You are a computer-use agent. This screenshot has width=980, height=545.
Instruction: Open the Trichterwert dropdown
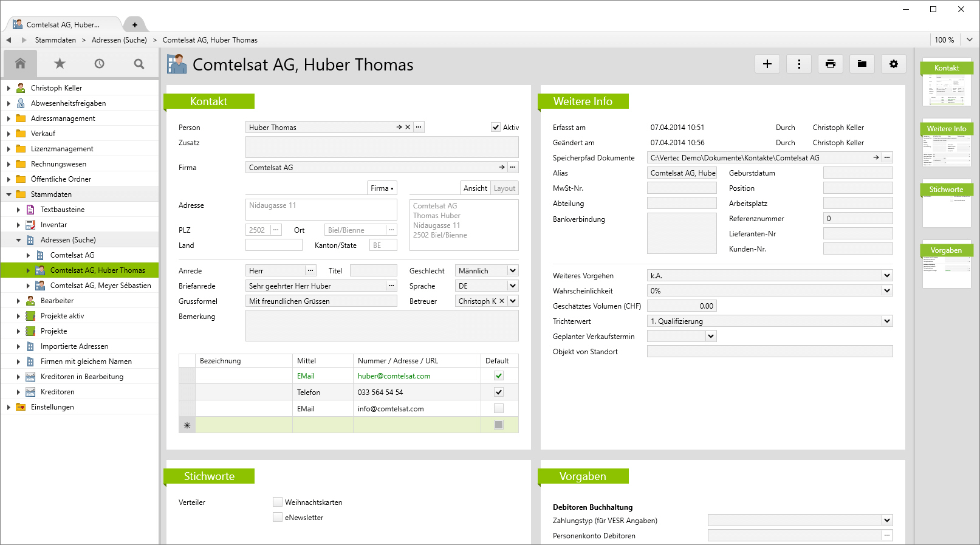coord(887,321)
